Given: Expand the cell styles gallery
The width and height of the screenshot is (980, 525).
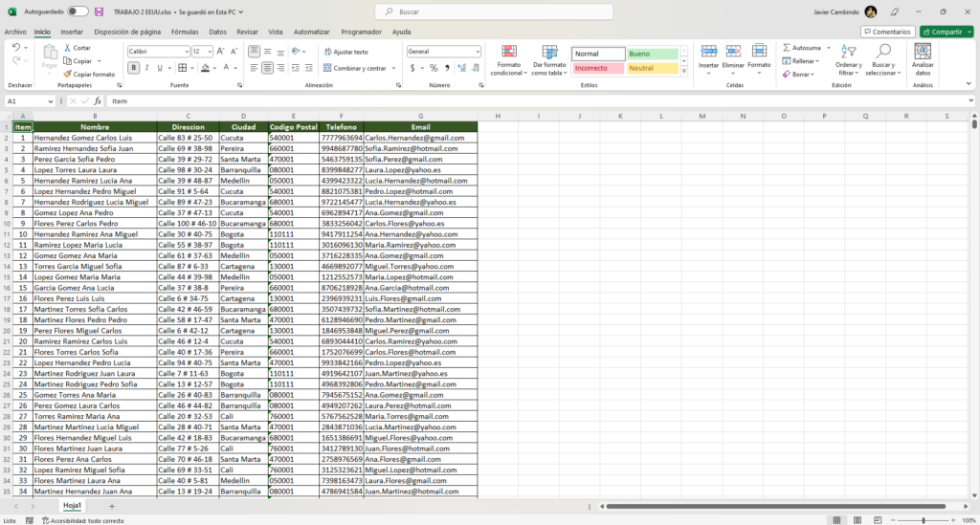Looking at the screenshot, I should tap(683, 72).
